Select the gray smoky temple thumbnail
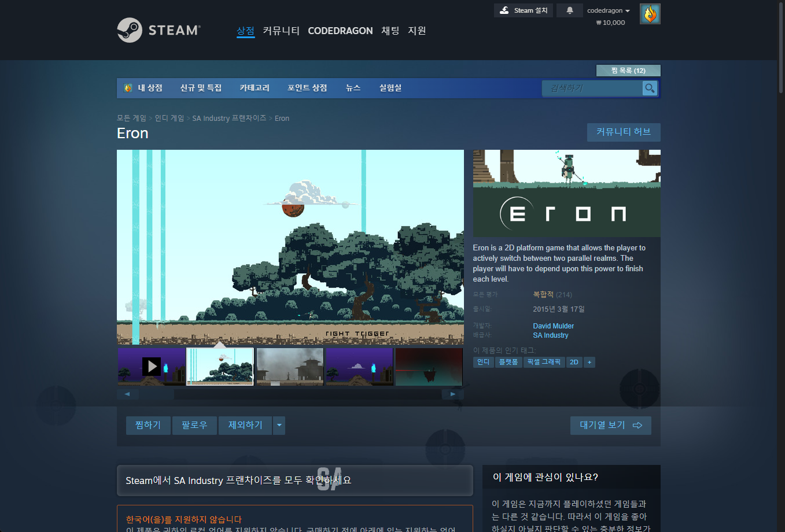The height and width of the screenshot is (532, 785). click(x=290, y=367)
